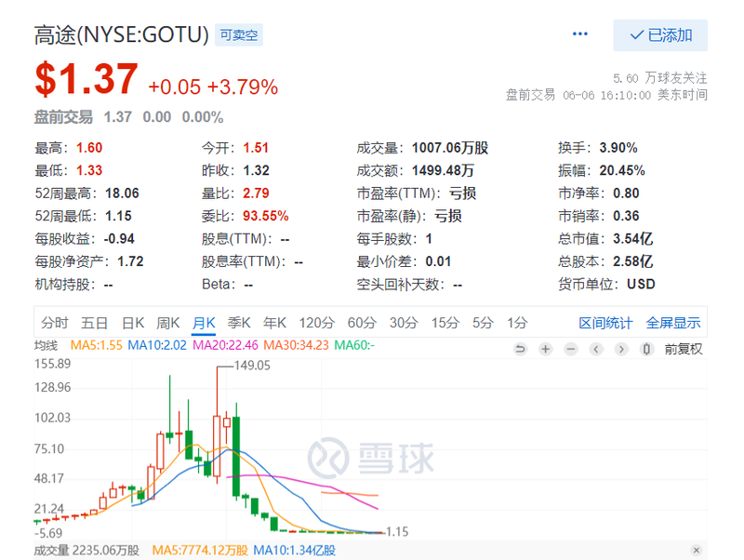Click the chart undo/reset arrow icon
Screen dimensions: 744x560
pos(520,350)
